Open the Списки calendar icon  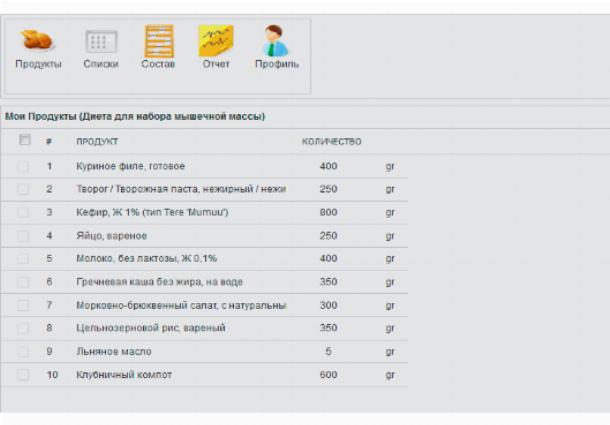(101, 41)
